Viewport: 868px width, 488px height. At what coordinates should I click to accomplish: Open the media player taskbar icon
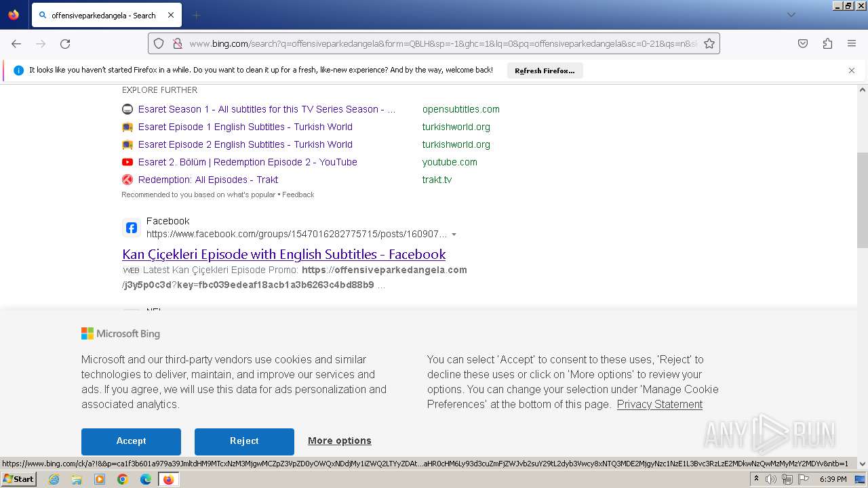point(100,479)
